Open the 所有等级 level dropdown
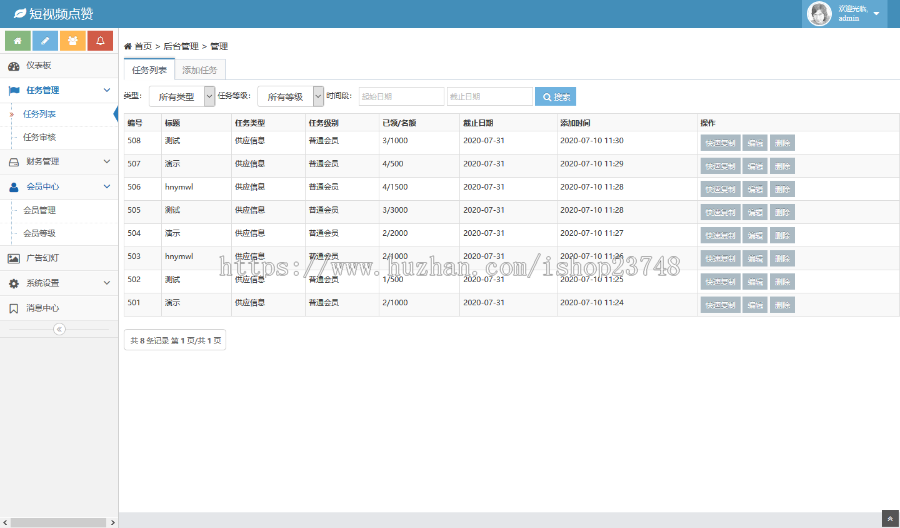 290,96
